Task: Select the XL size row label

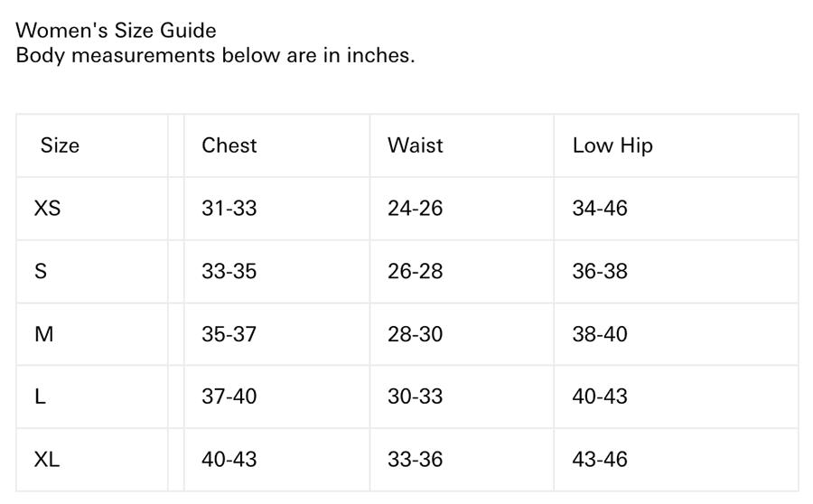Action: (47, 460)
